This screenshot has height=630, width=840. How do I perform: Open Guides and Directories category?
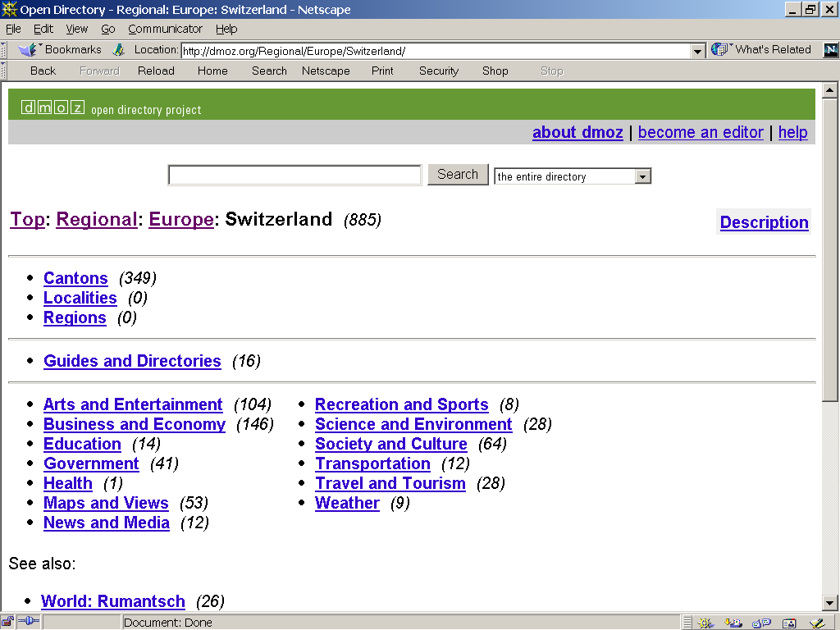[x=132, y=361]
